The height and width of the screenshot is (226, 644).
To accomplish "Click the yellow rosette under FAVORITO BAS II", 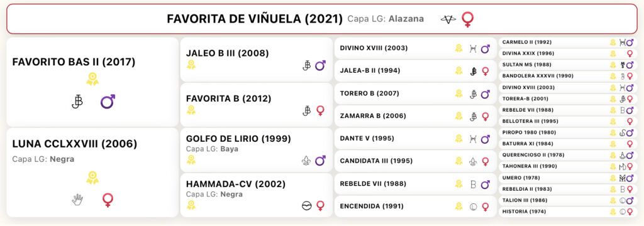I will coord(92,79).
